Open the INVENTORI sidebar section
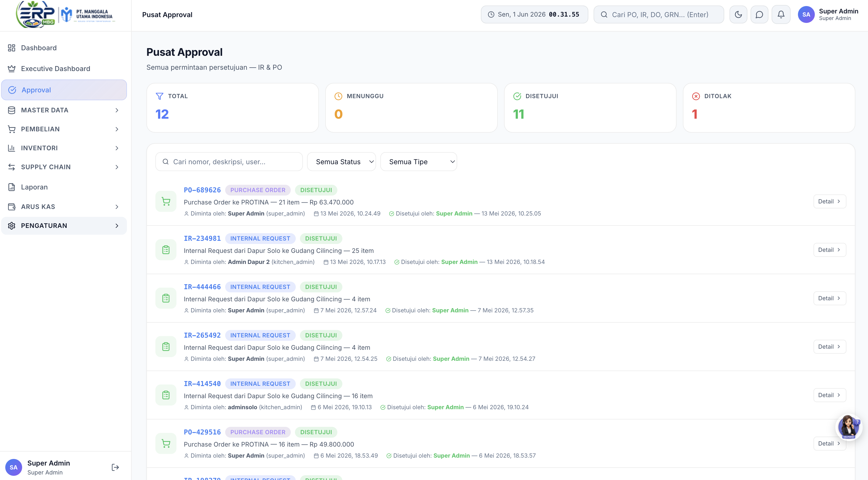868x480 pixels. coord(64,148)
